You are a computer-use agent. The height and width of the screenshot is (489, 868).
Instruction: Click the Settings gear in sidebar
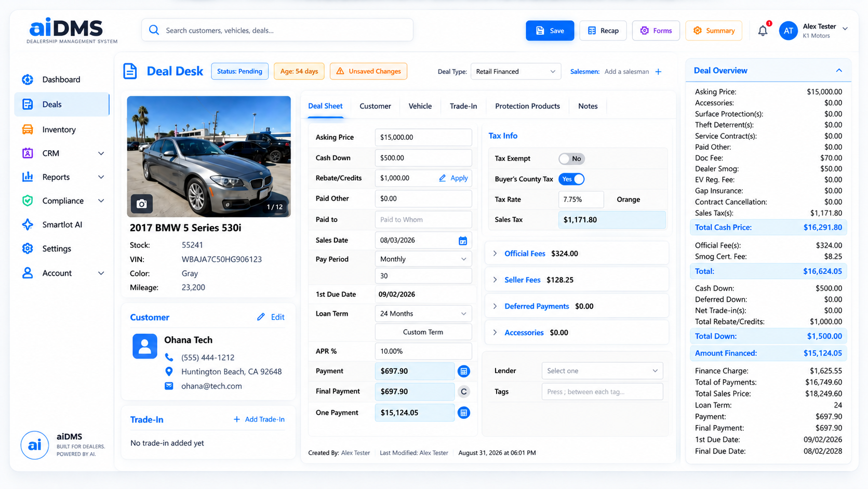[28, 248]
